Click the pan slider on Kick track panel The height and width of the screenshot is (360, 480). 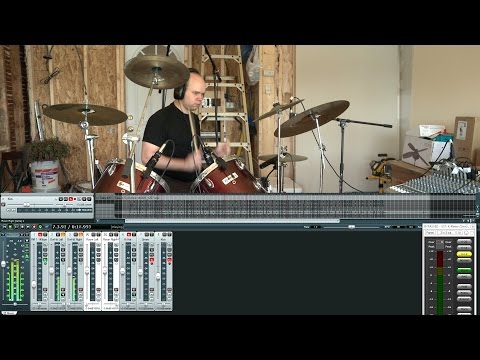tap(64, 205)
